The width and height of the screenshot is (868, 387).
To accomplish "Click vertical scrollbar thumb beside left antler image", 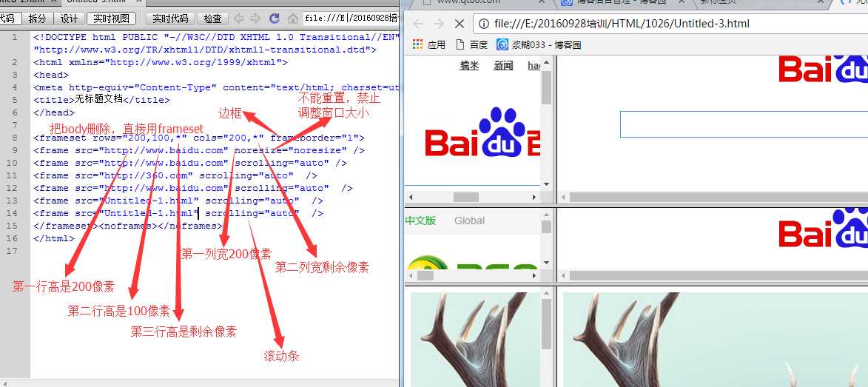I will coord(546,324).
